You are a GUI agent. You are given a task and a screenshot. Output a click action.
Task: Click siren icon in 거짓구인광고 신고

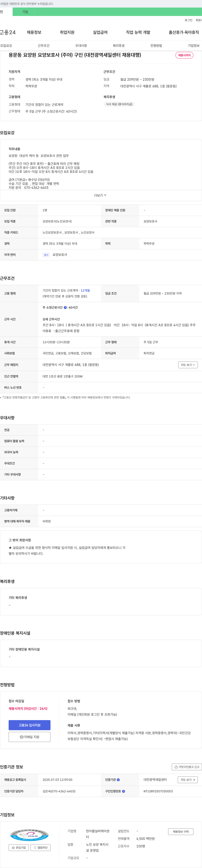coord(176,767)
